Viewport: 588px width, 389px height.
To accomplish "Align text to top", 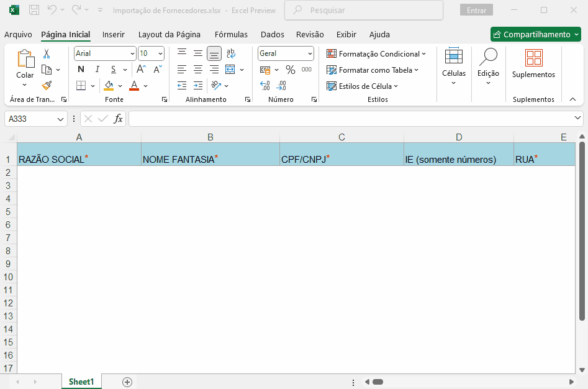I will [182, 53].
